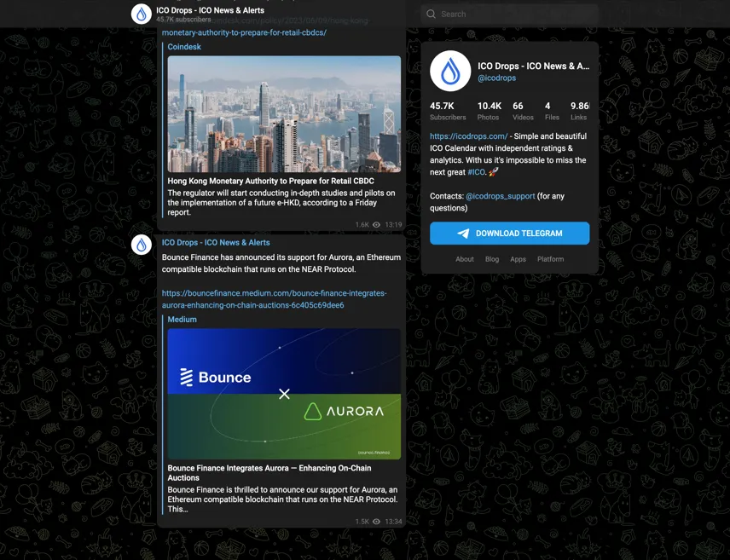
Task: Click the avatar beside the Bounce Finance post
Action: point(142,245)
